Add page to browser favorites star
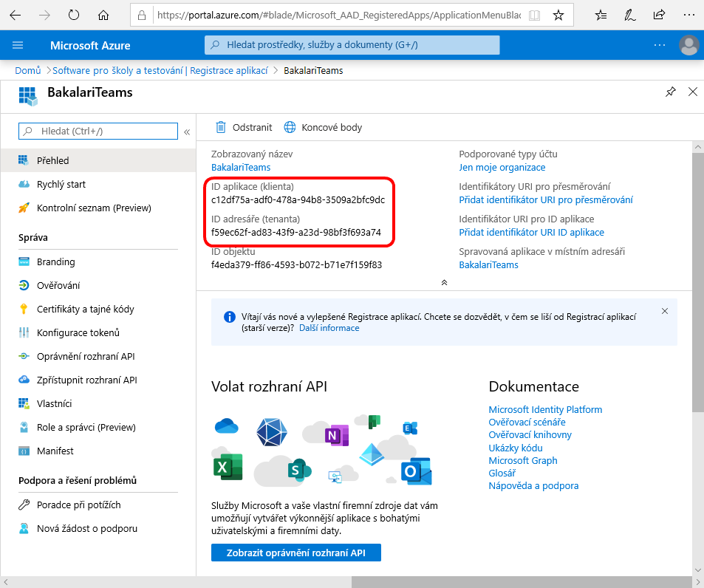Screen dimensions: 704x588 coord(558,16)
